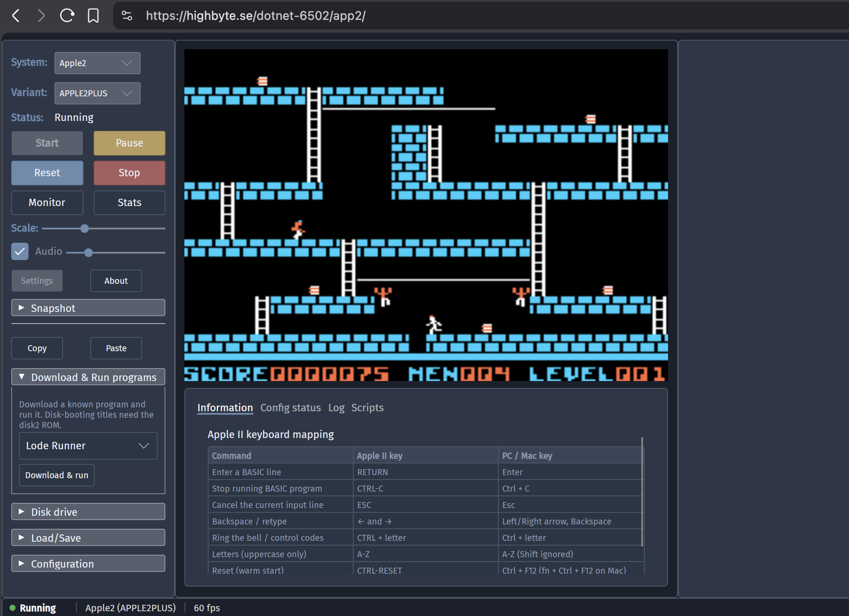Collapse the Download & Run programs section
This screenshot has height=616, width=849.
[88, 377]
